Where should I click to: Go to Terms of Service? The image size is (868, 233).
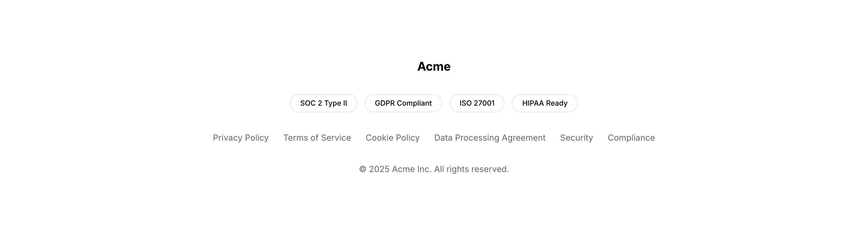pos(317,138)
